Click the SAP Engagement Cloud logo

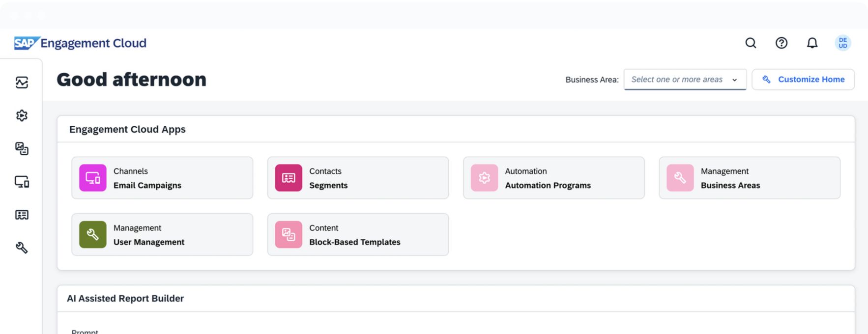click(x=81, y=43)
